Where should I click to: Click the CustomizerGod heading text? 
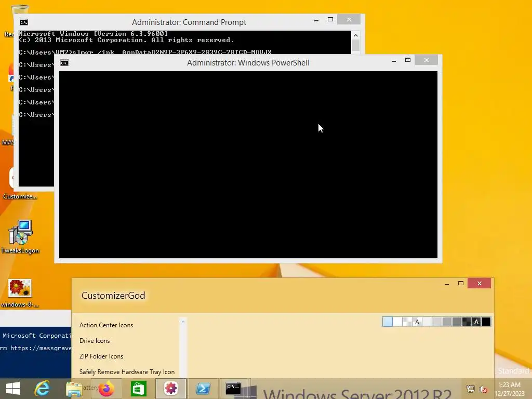(113, 296)
